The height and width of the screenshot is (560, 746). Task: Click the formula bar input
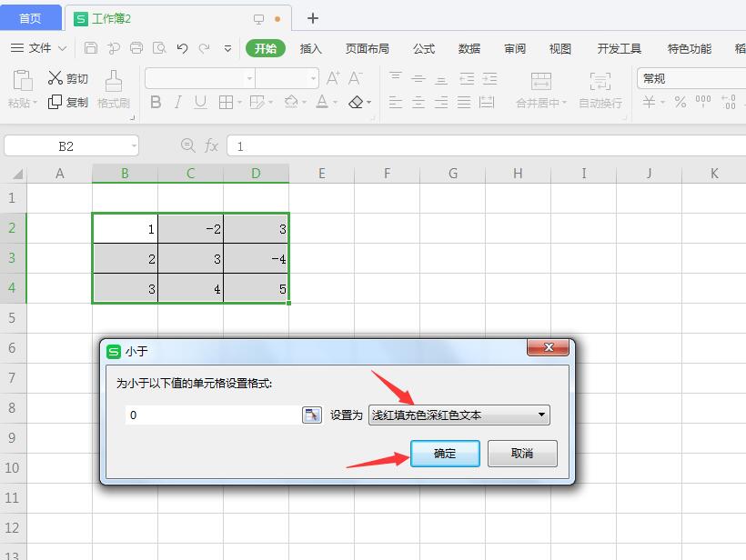(x=486, y=146)
